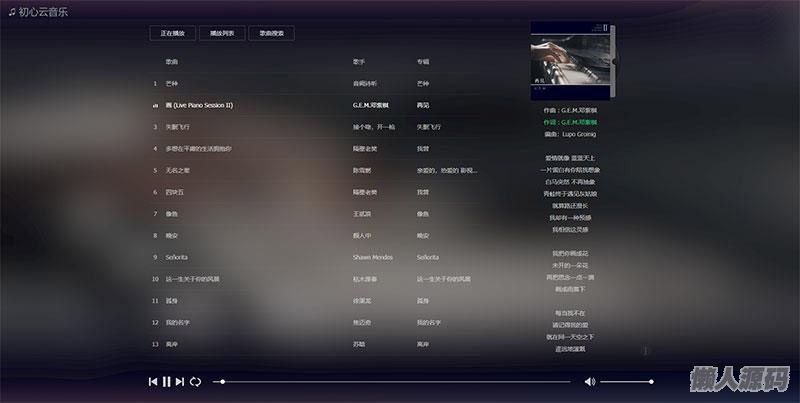Click the 专辑 column header
800x403 pixels.
[423, 62]
